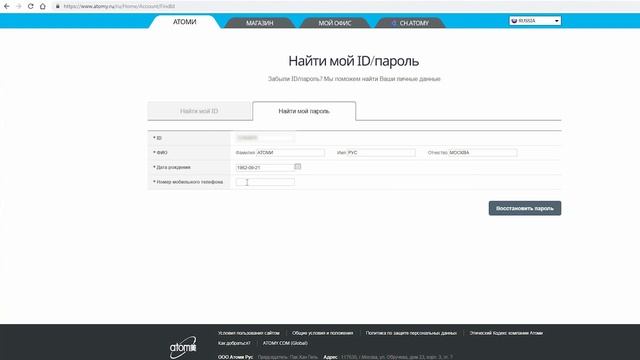Click the date of birth field
The width and height of the screenshot is (640, 360).
click(265, 167)
